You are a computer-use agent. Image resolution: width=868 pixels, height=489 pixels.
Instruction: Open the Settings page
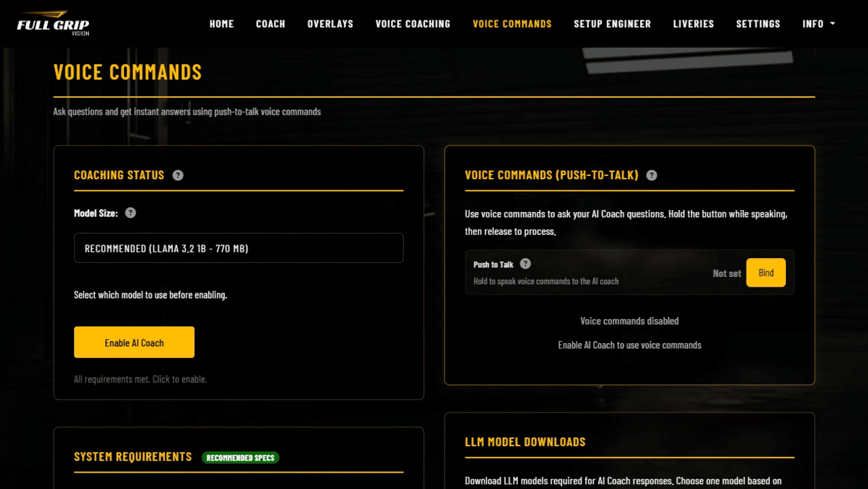[x=758, y=24]
